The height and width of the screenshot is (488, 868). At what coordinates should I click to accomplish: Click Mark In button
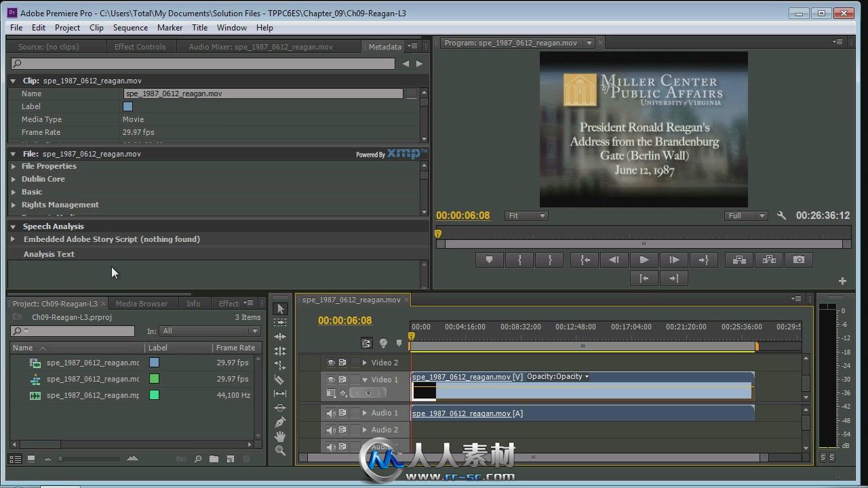tap(520, 260)
